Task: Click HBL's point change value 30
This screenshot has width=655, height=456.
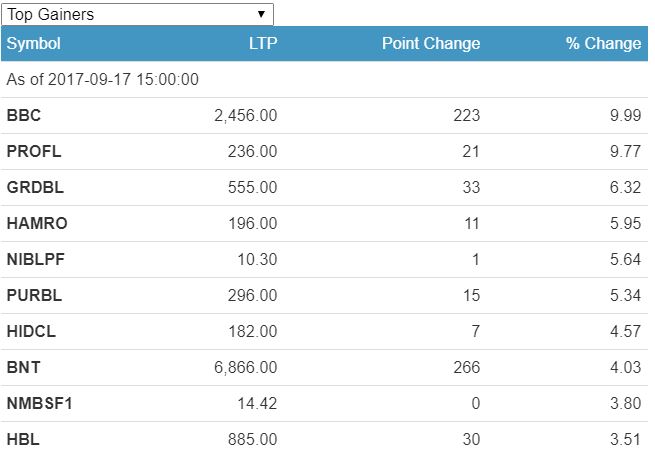Action: 470,439
